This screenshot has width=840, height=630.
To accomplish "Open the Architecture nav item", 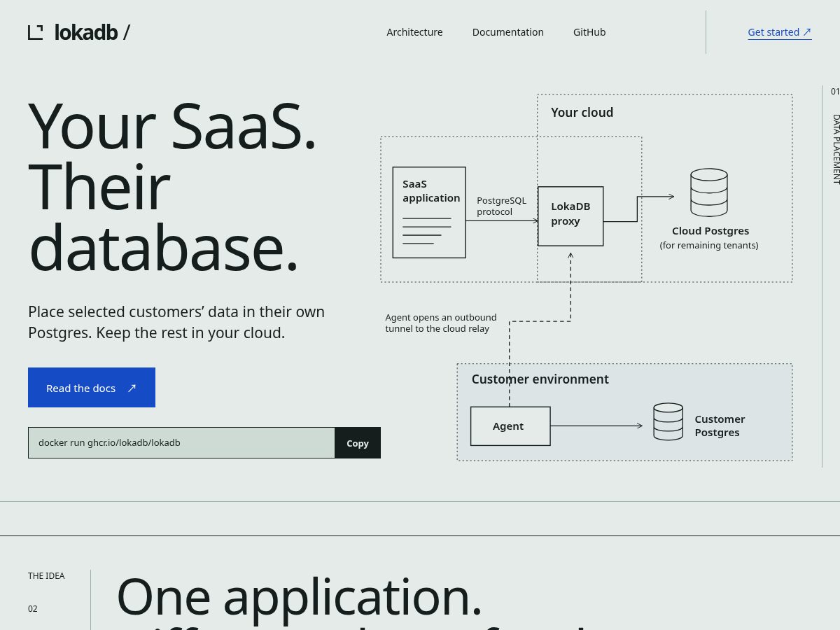I will point(414,32).
